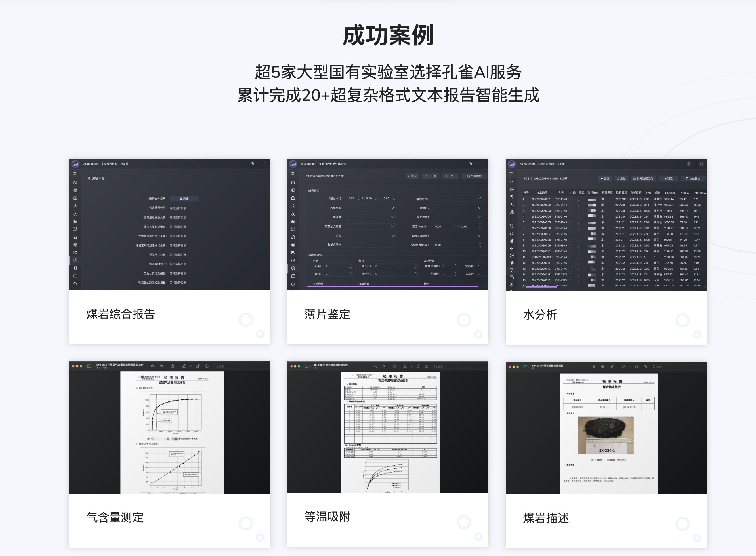This screenshot has width=756, height=556.
Task: Expand the 接触方式 dropdown in 薄片鉴定 screenshot
Action: pos(458,199)
